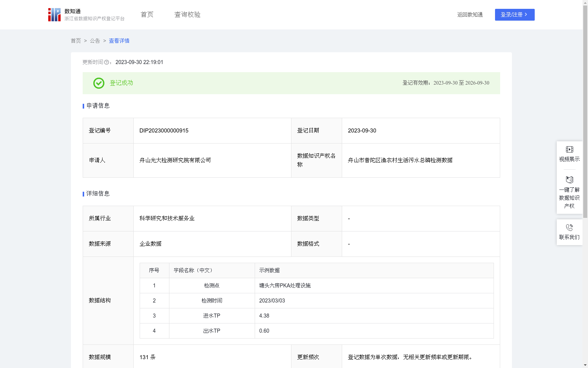Click sample data 塘头六房PKA处理设施

coord(285,286)
